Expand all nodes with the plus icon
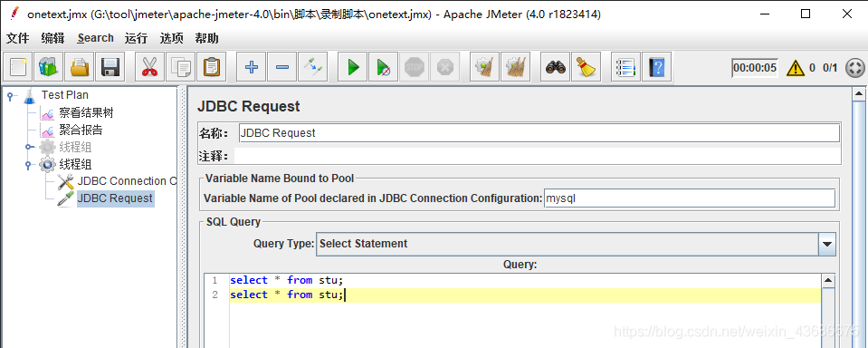Screen dimensions: 868x348 [252, 68]
